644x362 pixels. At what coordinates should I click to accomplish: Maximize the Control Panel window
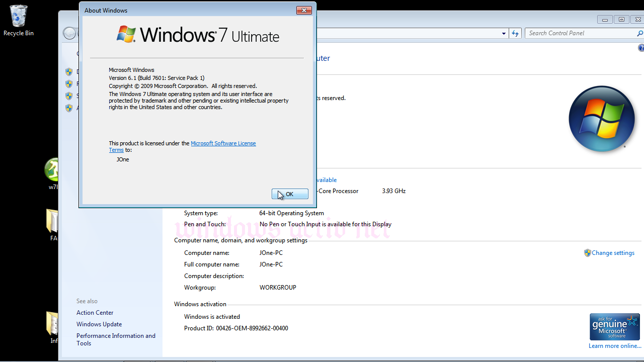point(621,19)
